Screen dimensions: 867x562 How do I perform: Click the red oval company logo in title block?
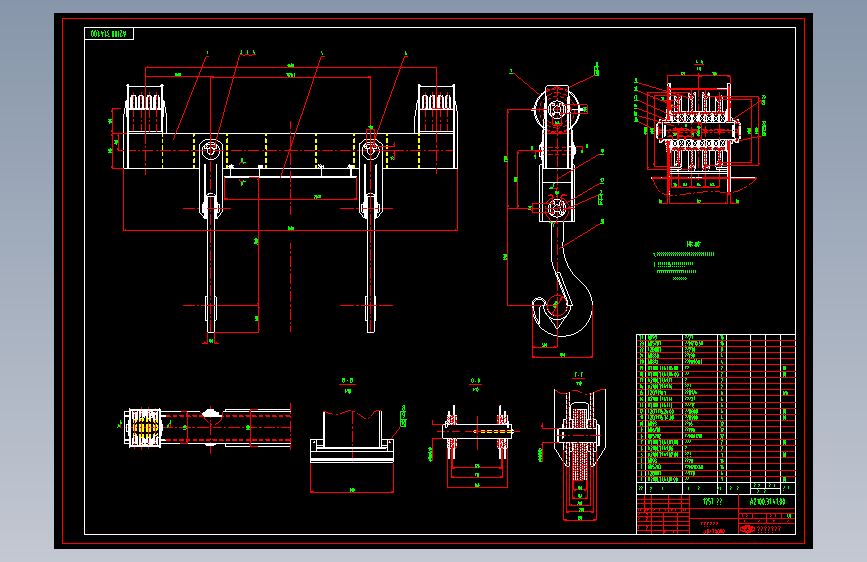point(747,529)
